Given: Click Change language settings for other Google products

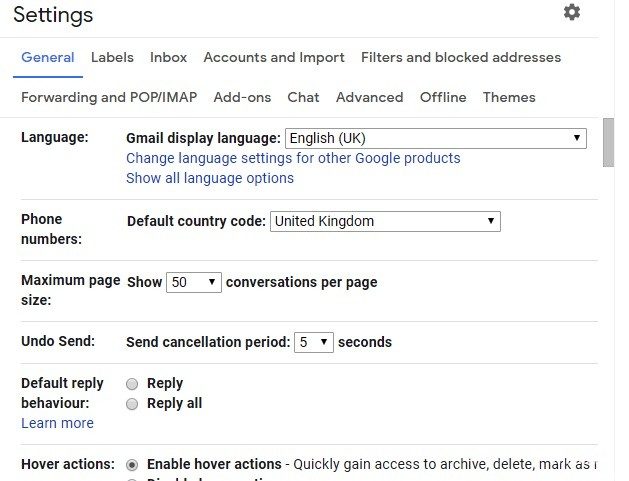Looking at the screenshot, I should pyautogui.click(x=293, y=158).
